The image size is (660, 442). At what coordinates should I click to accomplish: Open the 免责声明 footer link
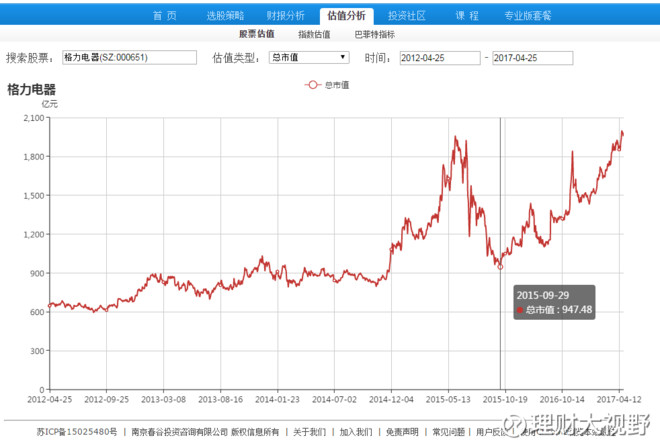click(x=402, y=432)
